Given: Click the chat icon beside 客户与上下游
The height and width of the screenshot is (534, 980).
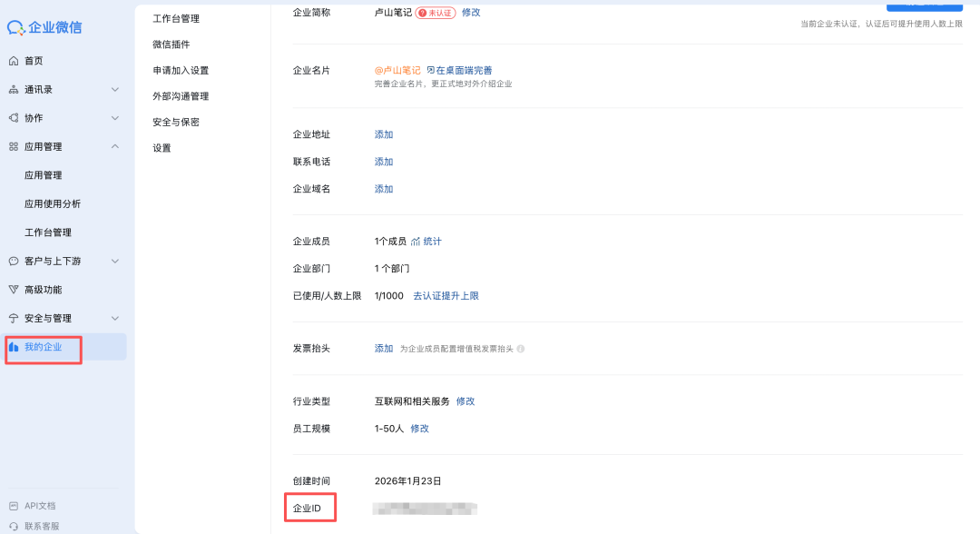Looking at the screenshot, I should pos(14,261).
